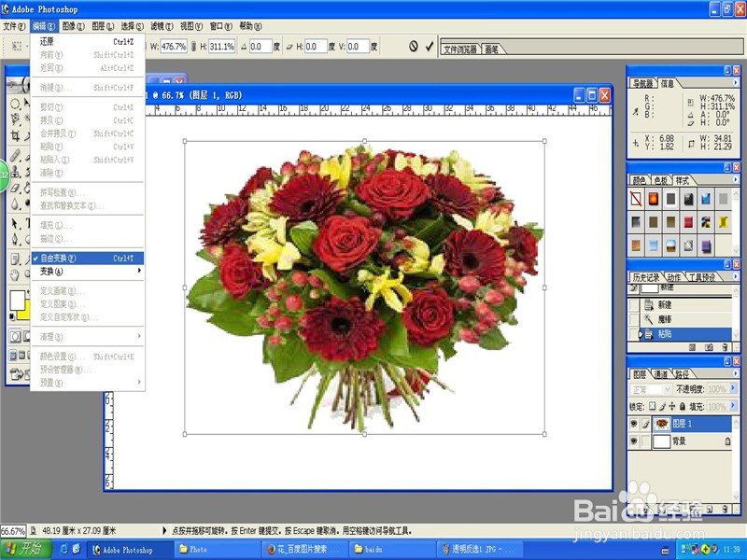
Task: Open the 文件 menu
Action: 14,26
